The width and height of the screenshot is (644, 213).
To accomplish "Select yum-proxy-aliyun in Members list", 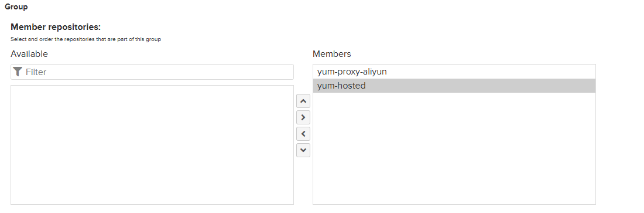I will 352,72.
